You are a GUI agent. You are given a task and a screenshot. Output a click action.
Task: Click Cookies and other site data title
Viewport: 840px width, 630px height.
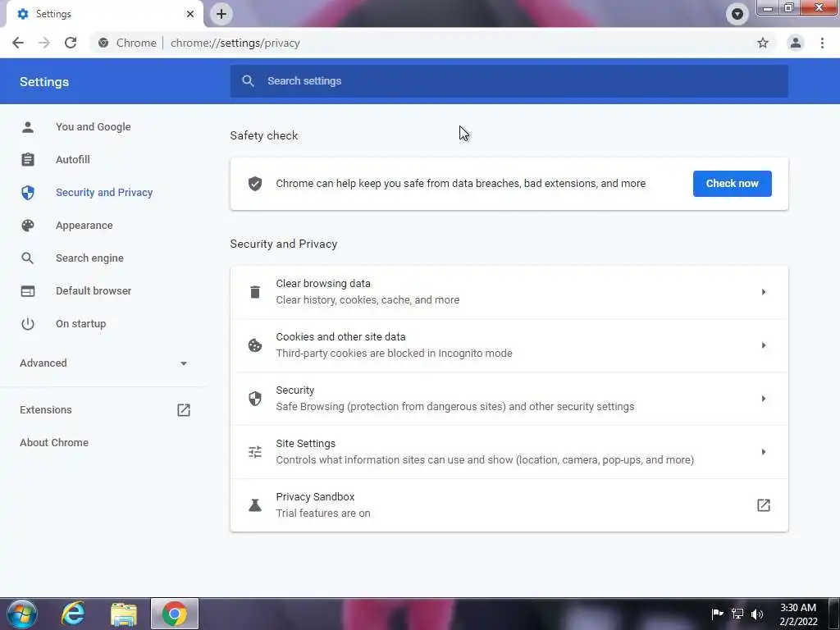(340, 337)
